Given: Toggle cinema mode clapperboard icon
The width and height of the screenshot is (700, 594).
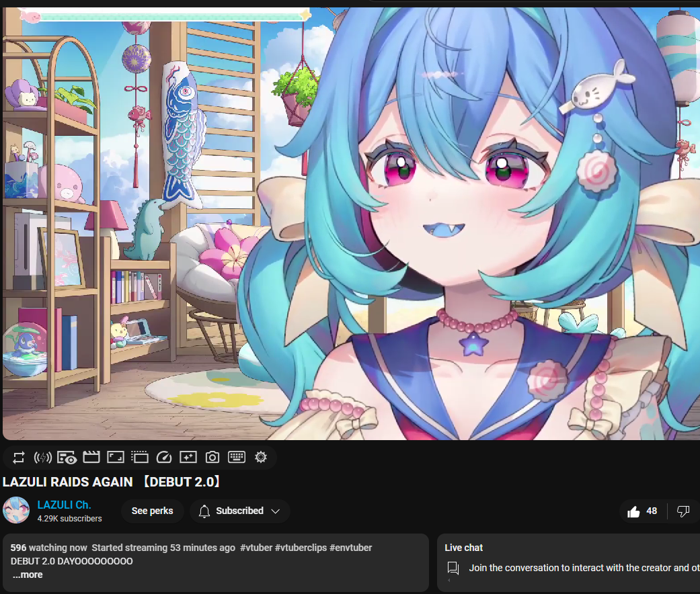Looking at the screenshot, I should [x=91, y=458].
